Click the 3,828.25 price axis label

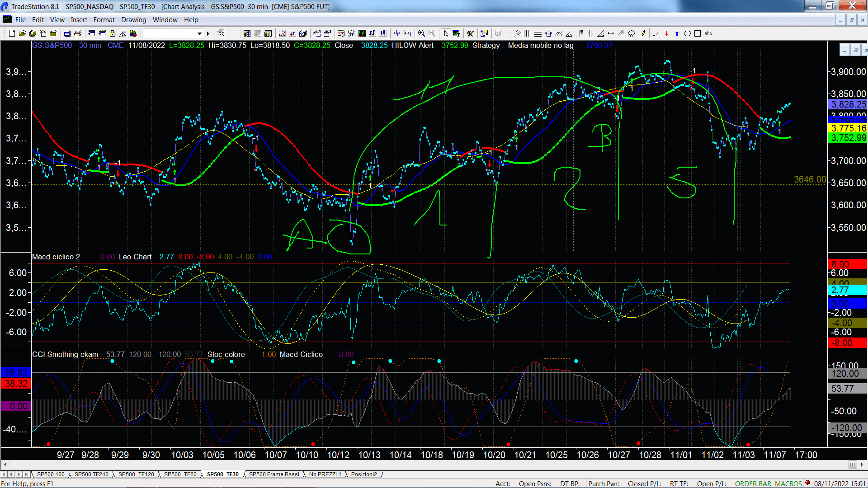[x=848, y=104]
